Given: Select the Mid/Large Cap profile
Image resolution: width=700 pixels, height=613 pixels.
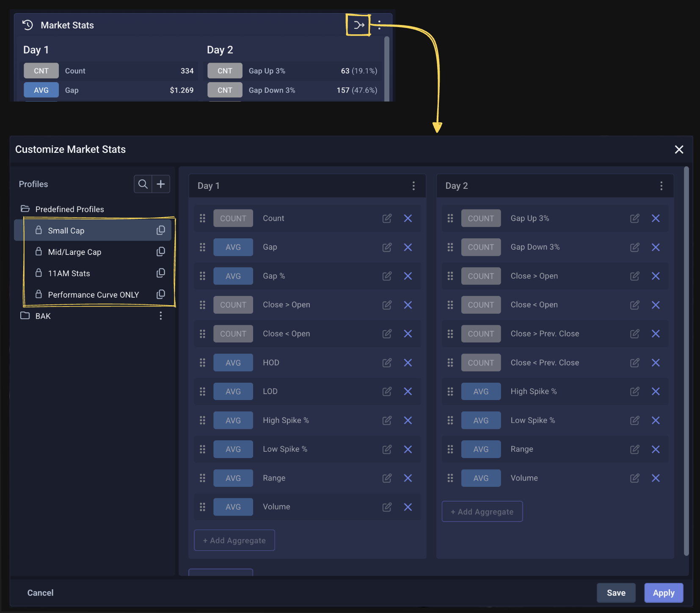Looking at the screenshot, I should [74, 252].
